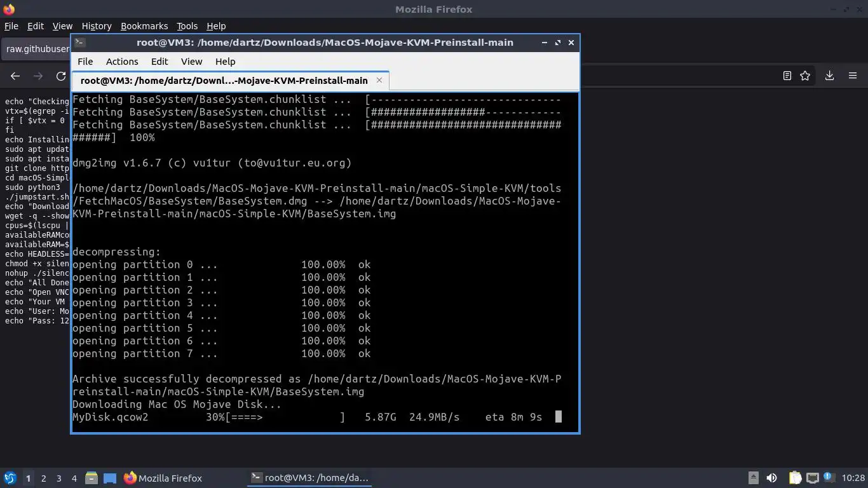Image resolution: width=868 pixels, height=488 pixels.
Task: Click 'opening partition 7' line
Action: pyautogui.click(x=221, y=353)
